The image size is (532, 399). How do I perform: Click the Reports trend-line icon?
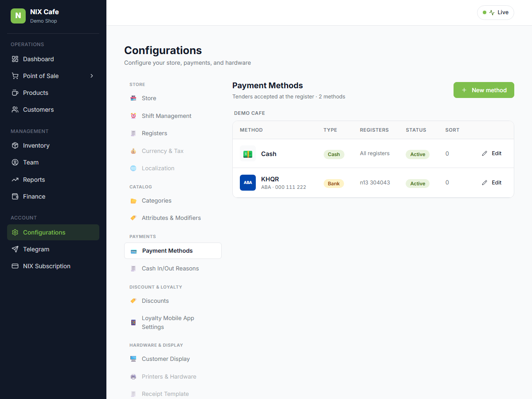[15, 180]
